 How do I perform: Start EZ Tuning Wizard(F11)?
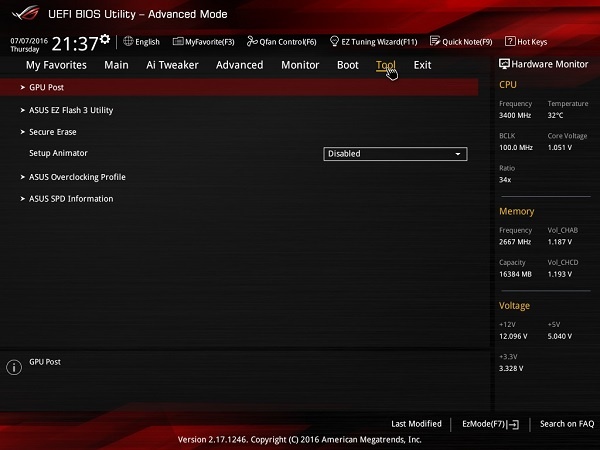[x=379, y=42]
